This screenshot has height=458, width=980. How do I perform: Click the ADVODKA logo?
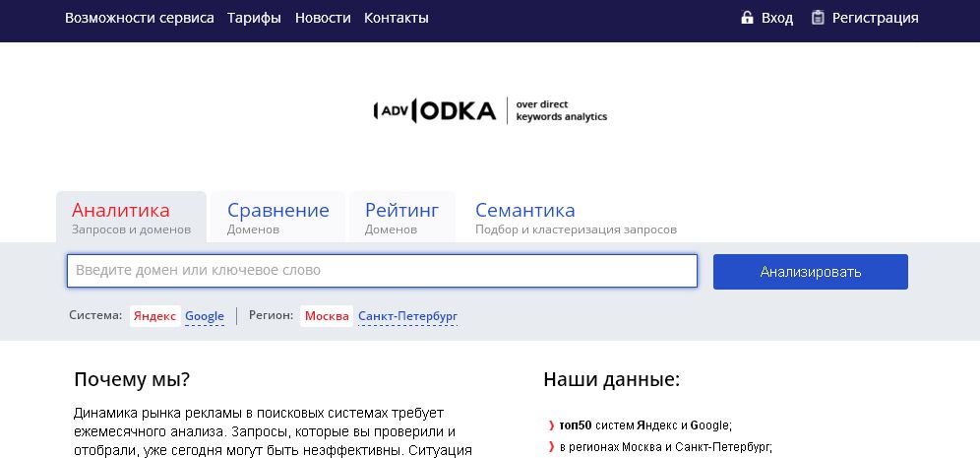434,110
